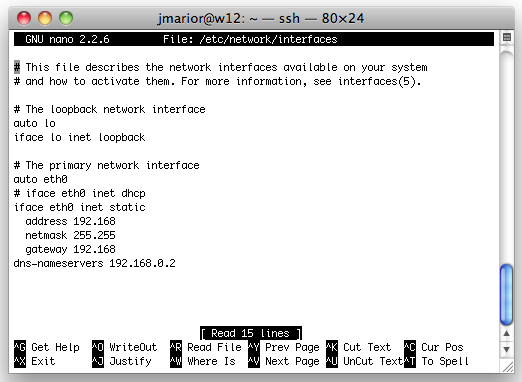This screenshot has height=382, width=522.
Task: Click the window resize grip corner
Action: point(508,367)
